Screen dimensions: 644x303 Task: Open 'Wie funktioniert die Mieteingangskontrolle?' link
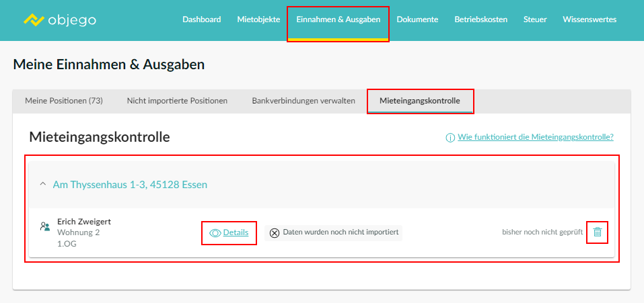tap(536, 137)
